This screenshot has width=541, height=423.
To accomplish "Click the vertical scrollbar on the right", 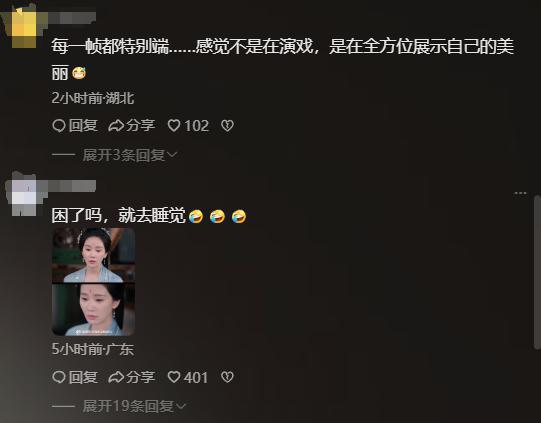I will 537,273.
